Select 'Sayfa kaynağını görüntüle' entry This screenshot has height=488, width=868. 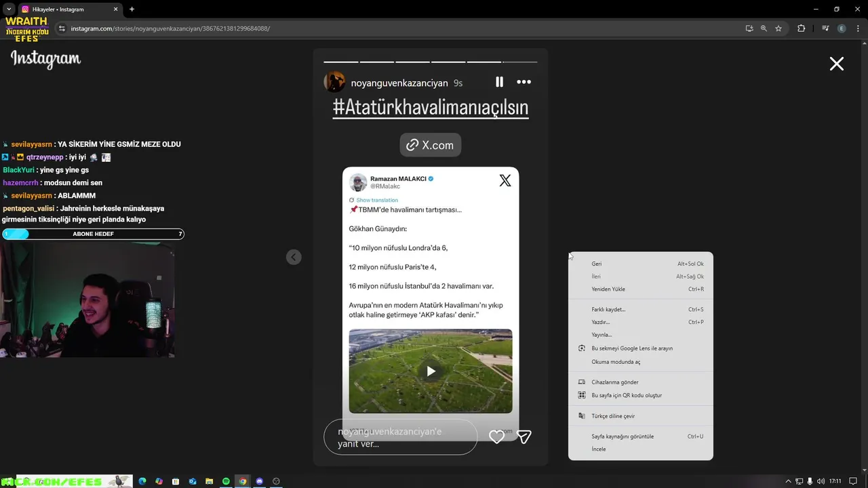click(x=641, y=436)
